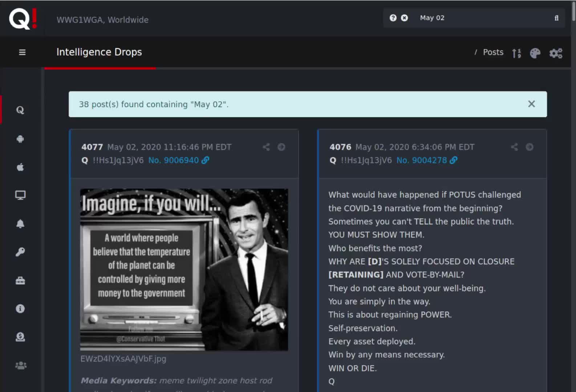
Task: Click tripcode !!Hs1Jq13jV6 in post 4077
Action: [118, 160]
